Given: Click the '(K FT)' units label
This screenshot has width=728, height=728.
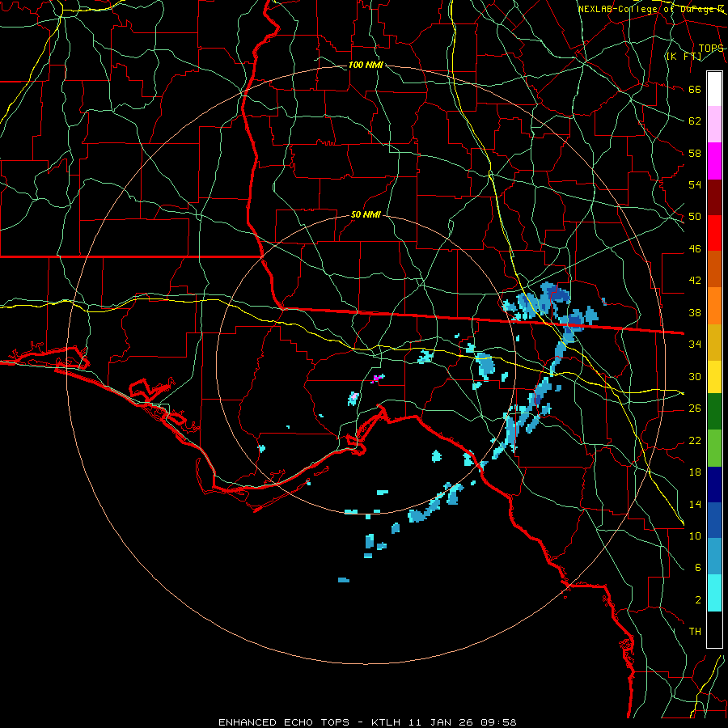Looking at the screenshot, I should (684, 57).
